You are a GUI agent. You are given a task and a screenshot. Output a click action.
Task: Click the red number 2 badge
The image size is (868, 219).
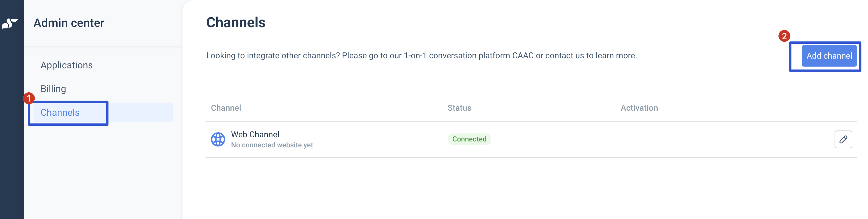(784, 36)
